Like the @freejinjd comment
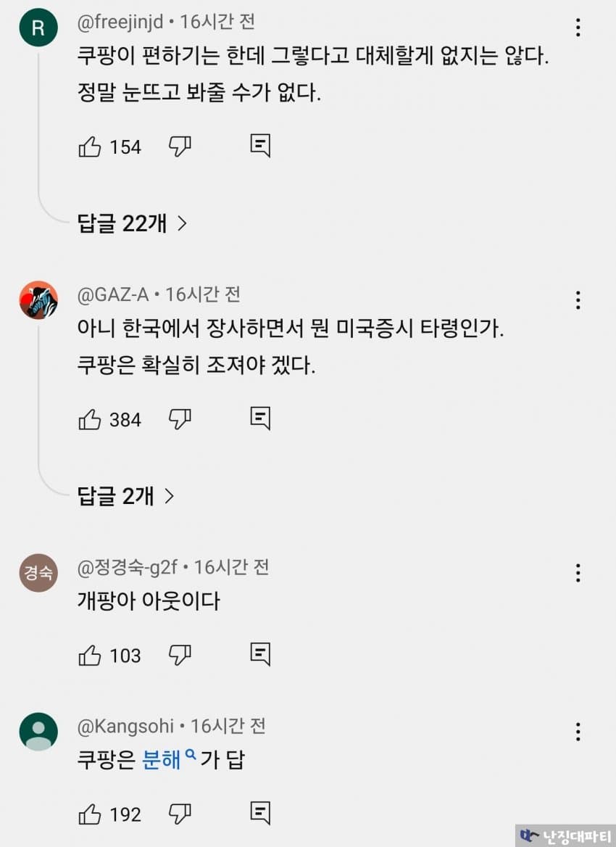The width and height of the screenshot is (616, 847). coord(90,147)
